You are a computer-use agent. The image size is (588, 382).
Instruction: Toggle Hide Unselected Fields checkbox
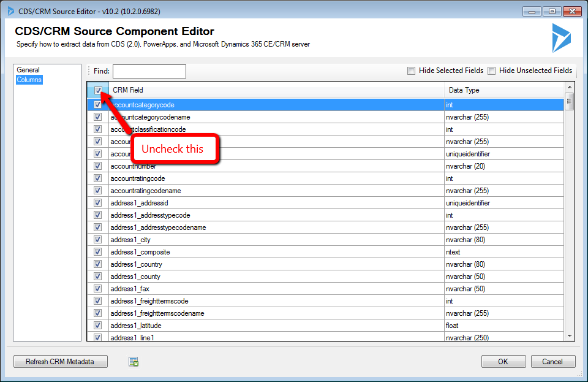(492, 71)
